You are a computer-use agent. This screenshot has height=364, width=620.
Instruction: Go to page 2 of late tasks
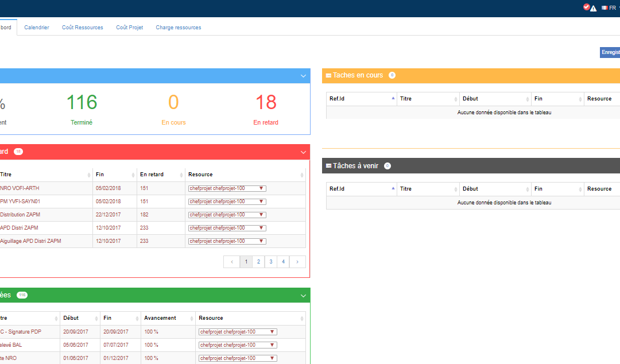pos(258,262)
